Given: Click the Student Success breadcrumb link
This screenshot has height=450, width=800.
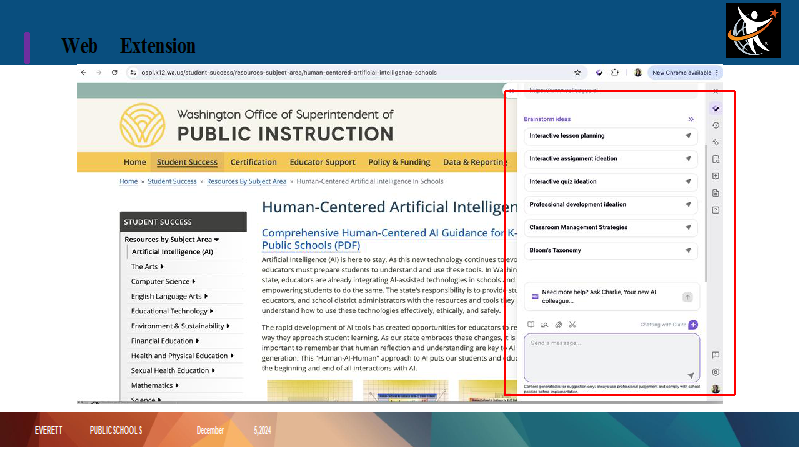Looking at the screenshot, I should (172, 181).
